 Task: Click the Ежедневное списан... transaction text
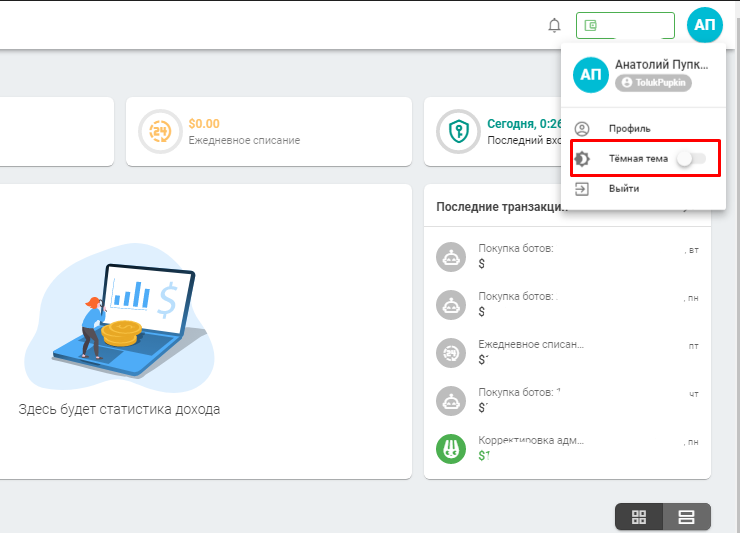click(x=531, y=345)
